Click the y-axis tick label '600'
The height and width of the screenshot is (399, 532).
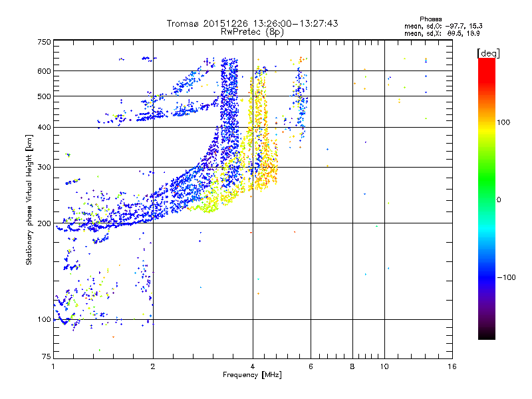(x=44, y=71)
